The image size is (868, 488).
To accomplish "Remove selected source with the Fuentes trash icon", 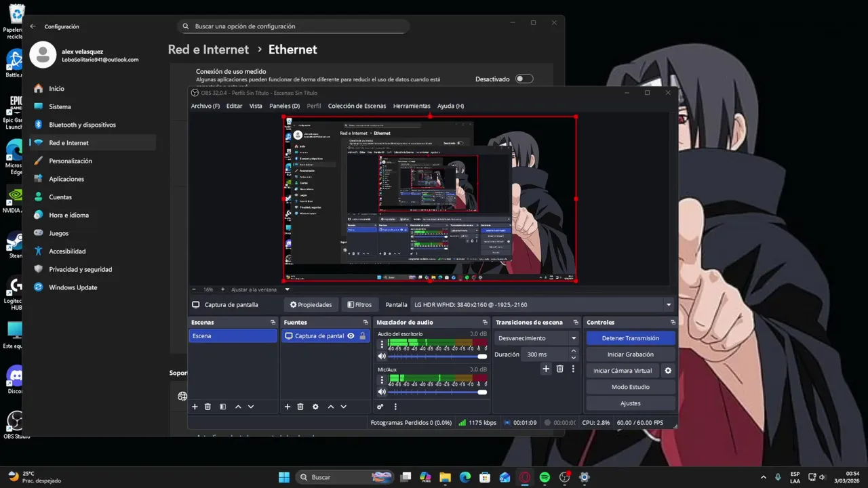I will [x=300, y=407].
